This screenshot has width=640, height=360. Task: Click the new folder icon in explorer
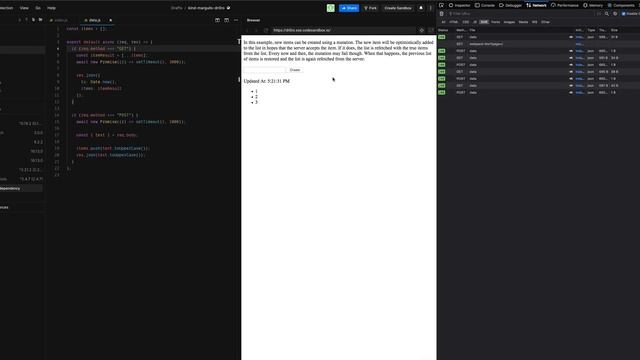[40, 20]
